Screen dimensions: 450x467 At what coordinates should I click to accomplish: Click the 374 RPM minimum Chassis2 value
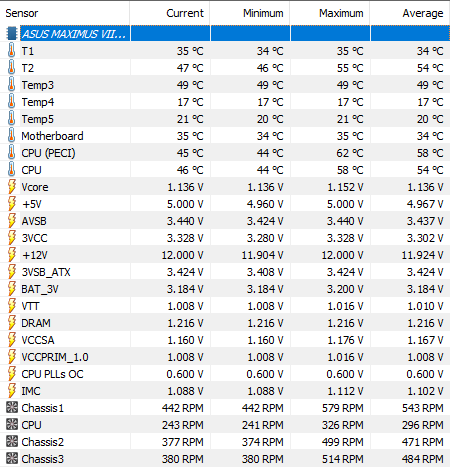pos(263,442)
